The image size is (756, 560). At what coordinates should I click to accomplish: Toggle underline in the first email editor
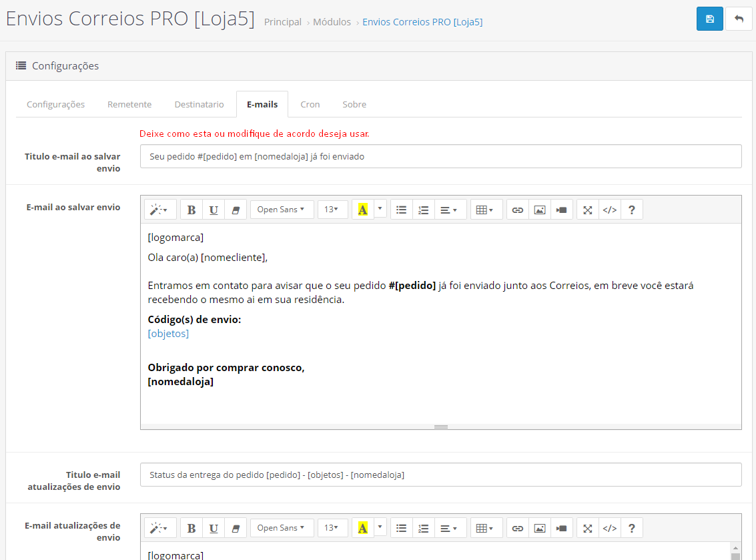[x=214, y=210]
